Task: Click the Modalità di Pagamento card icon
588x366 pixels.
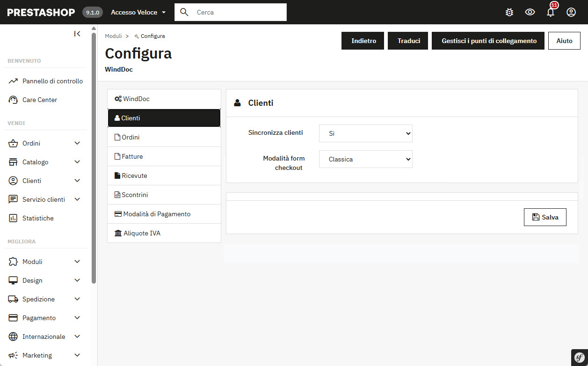Action: [118, 214]
